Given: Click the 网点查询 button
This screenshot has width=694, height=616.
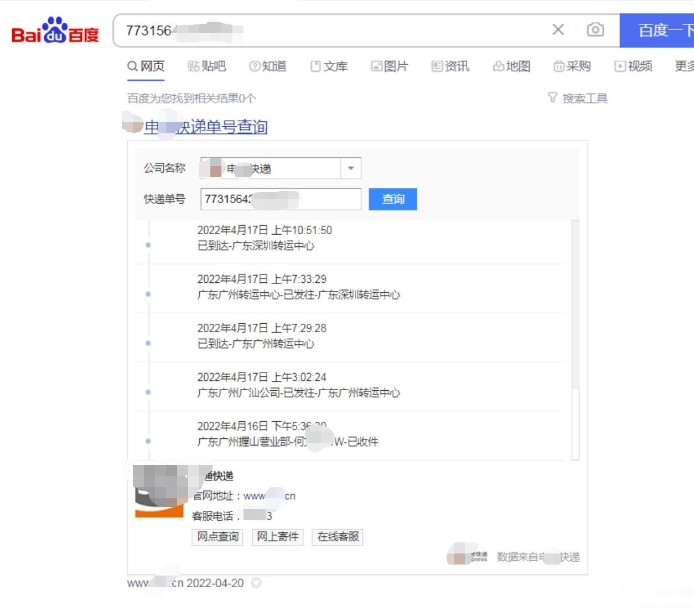Looking at the screenshot, I should point(217,537).
